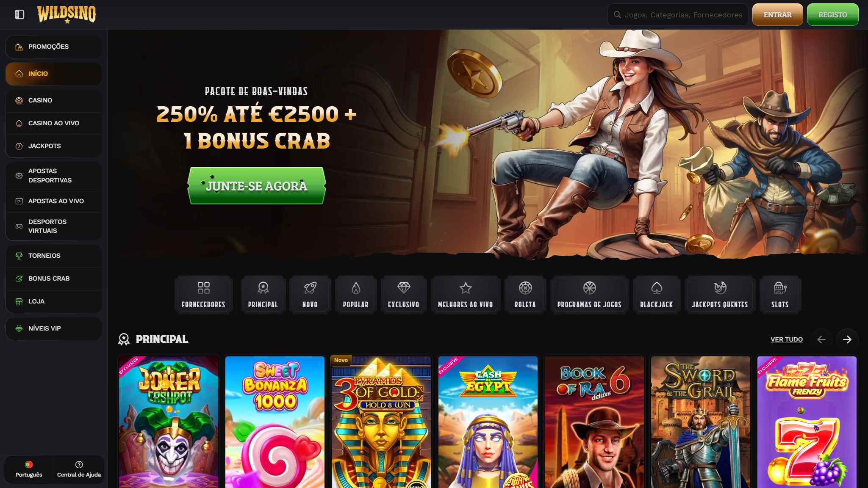Screen dimensions: 868x488
Task: Open Casino ao Vivo in sidebar
Action: coord(53,123)
